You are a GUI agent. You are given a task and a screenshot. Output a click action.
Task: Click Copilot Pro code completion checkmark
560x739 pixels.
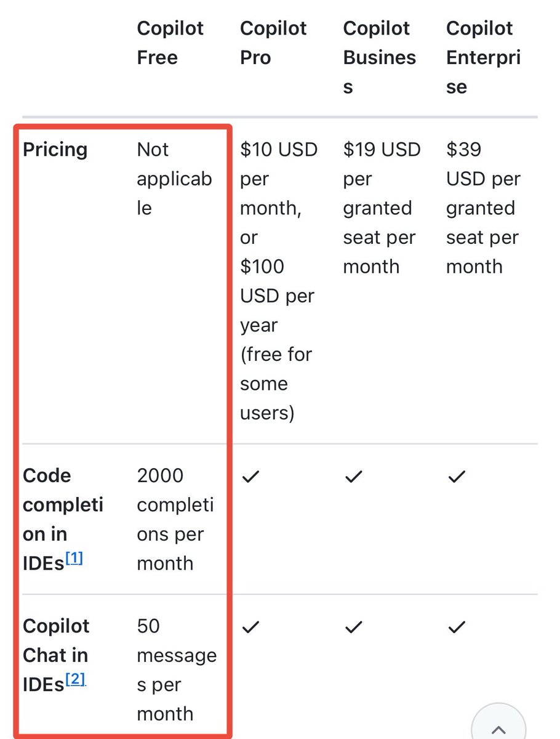[250, 477]
